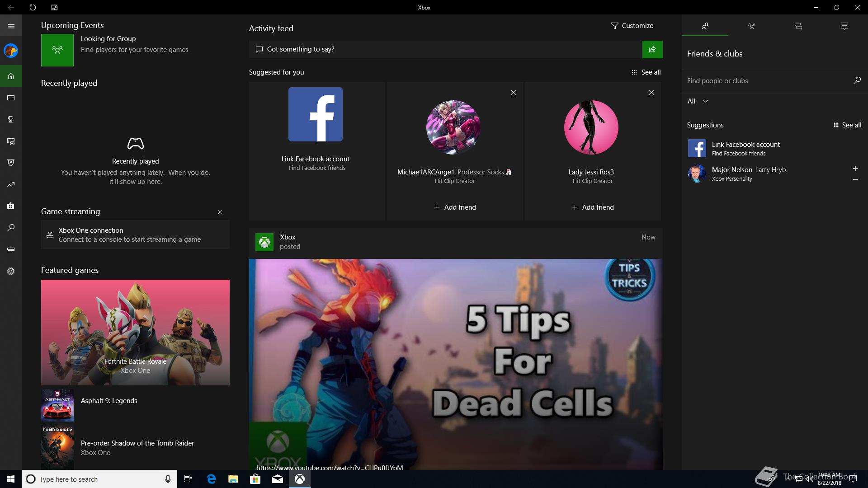Image resolution: width=868 pixels, height=488 pixels.
Task: See all suggested for you
Action: 646,72
